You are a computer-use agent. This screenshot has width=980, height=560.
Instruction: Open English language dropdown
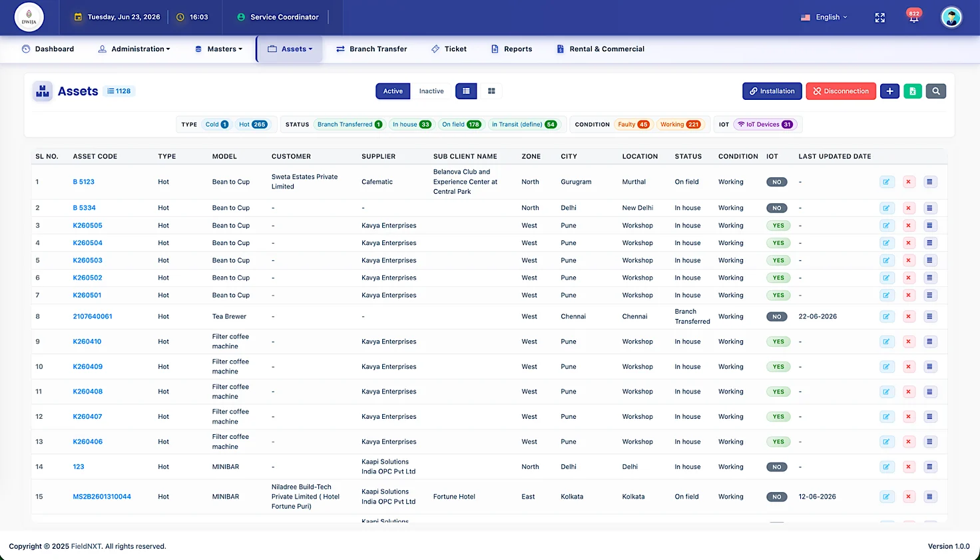[824, 17]
